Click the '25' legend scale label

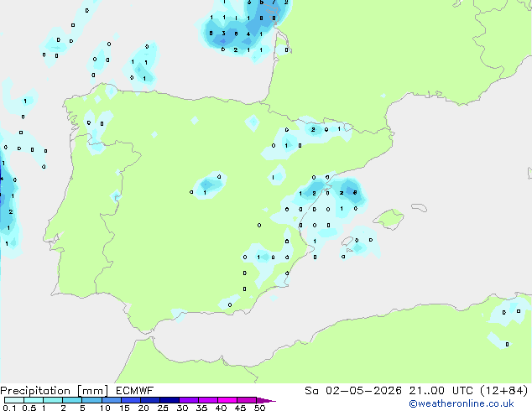[x=163, y=408]
